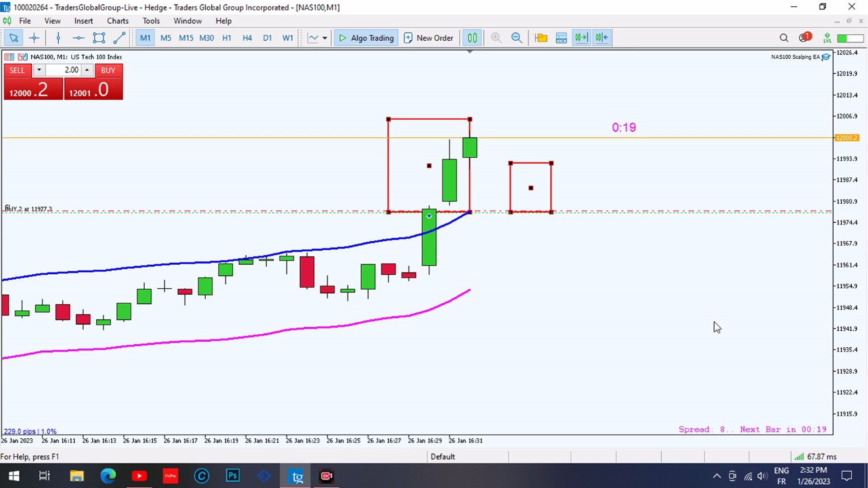Select the cursor arrow tool
This screenshot has height=488, width=868.
[14, 38]
